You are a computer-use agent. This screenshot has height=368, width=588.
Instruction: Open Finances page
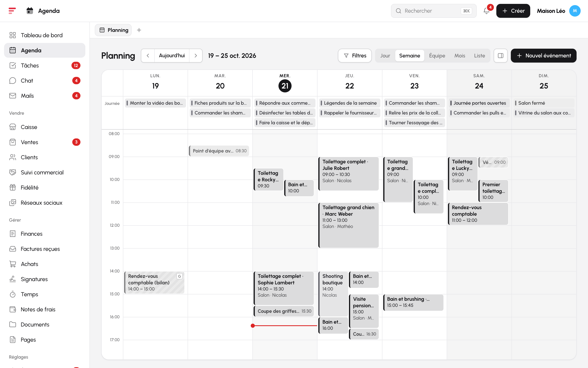pyautogui.click(x=45, y=234)
